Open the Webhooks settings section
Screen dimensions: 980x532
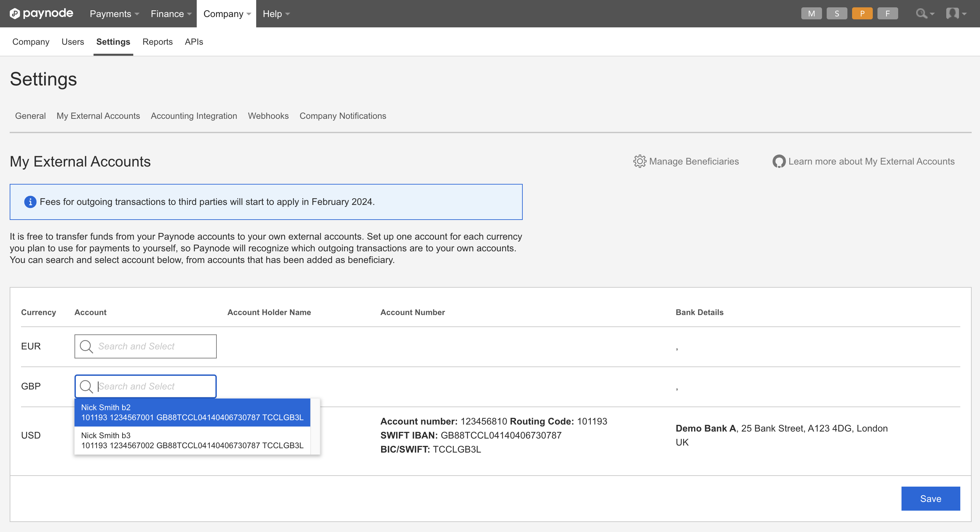(268, 116)
